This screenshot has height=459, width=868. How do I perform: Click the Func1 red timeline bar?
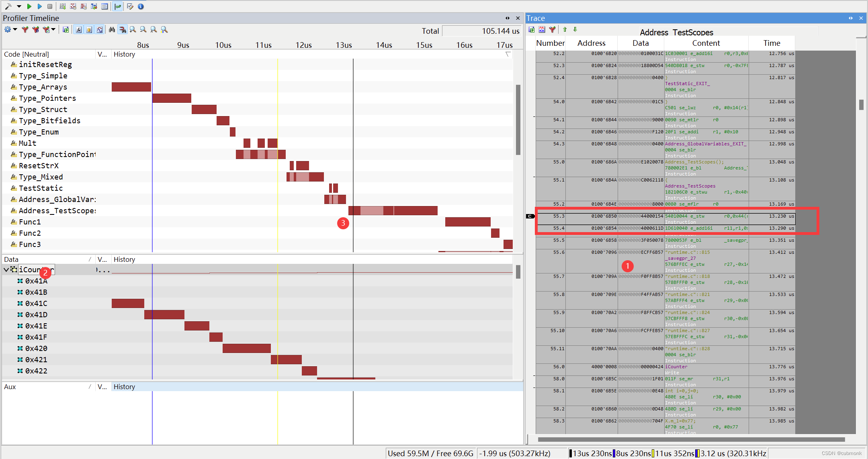tap(468, 222)
